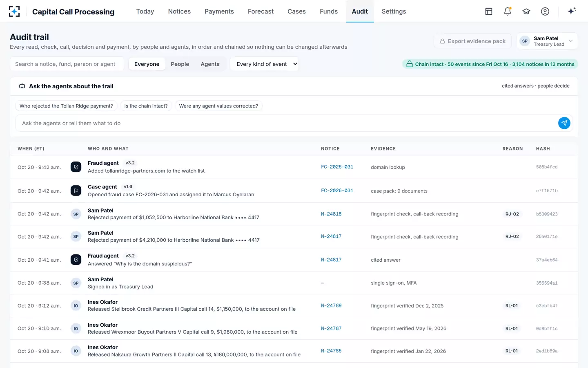Go to the Today tab
The height and width of the screenshot is (368, 588).
point(145,11)
